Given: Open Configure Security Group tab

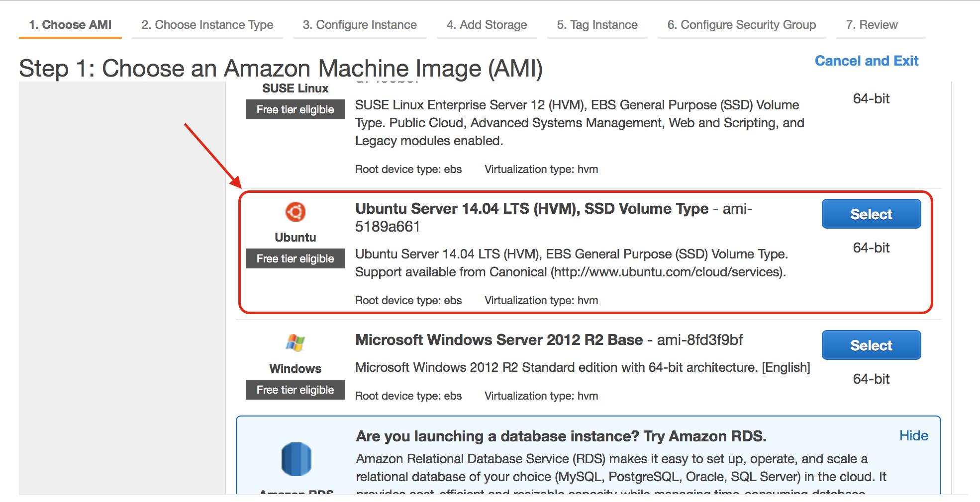Looking at the screenshot, I should click(x=741, y=25).
